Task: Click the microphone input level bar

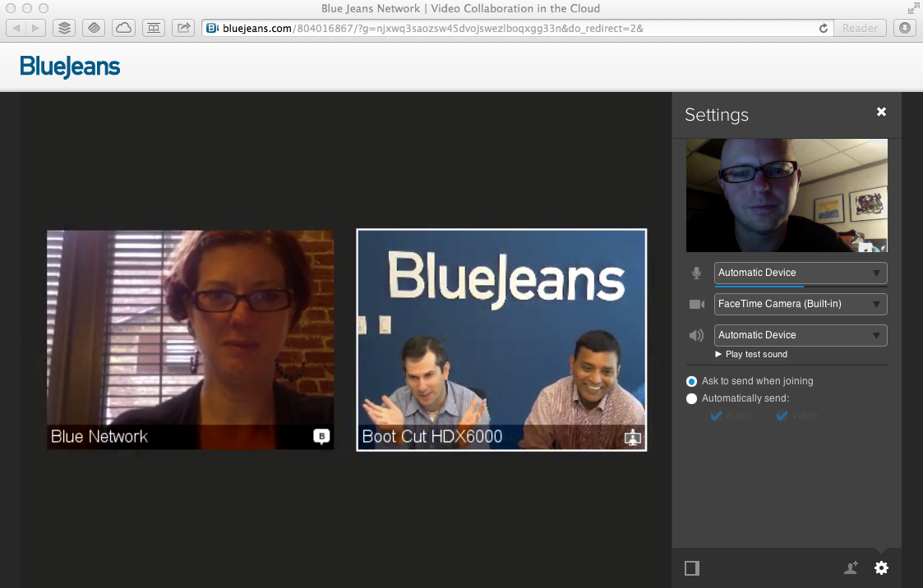Action: point(801,287)
